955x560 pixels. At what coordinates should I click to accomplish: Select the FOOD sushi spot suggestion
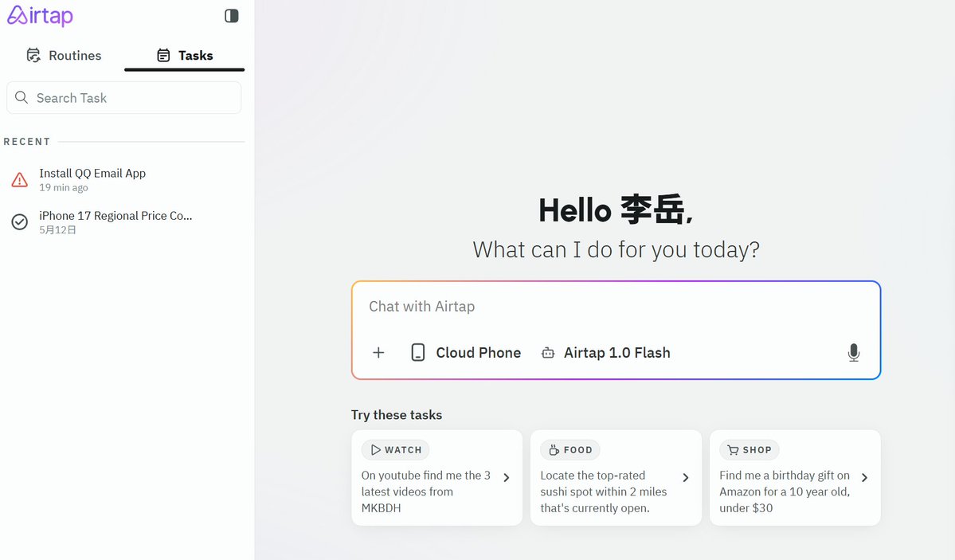coord(616,478)
